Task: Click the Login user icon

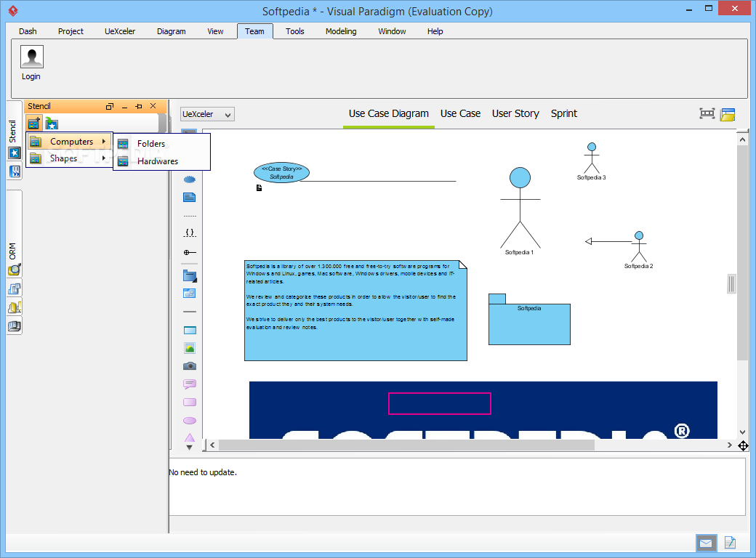Action: click(32, 57)
